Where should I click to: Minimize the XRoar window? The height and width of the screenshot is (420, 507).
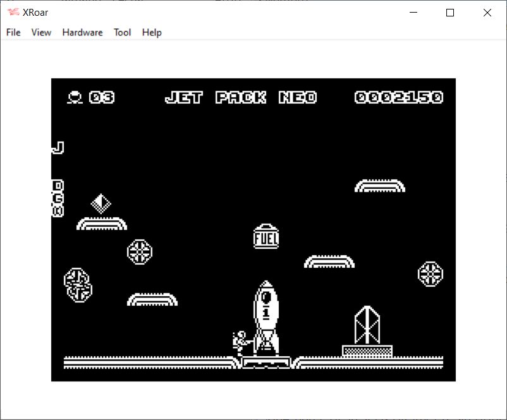click(413, 13)
